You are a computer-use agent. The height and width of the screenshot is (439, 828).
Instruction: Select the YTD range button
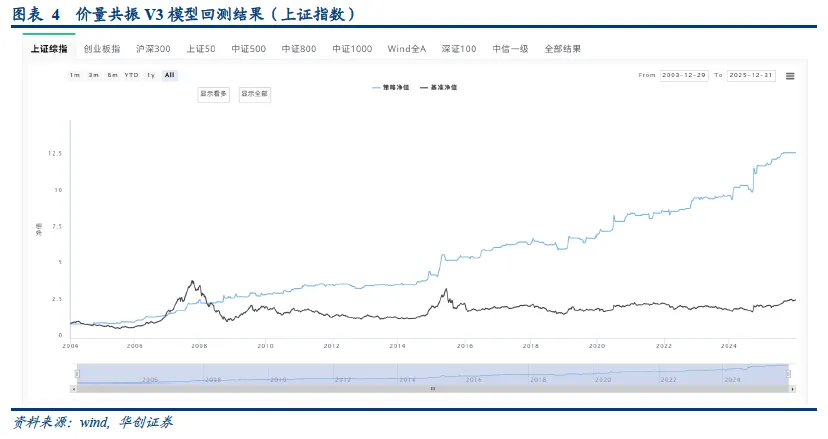pos(131,75)
